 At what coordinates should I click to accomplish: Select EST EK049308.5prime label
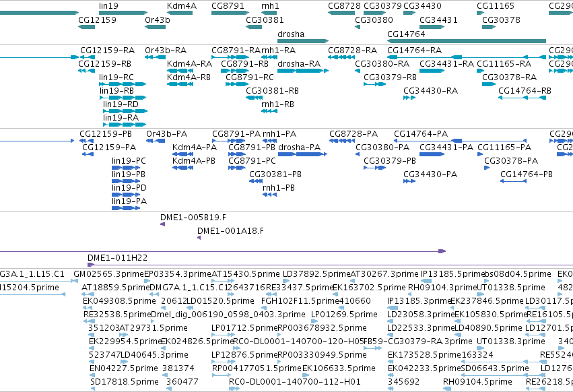pyautogui.click(x=119, y=301)
